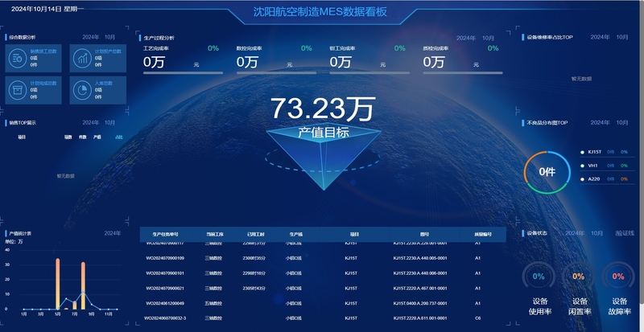Screen dimensions: 644x332
Task: Click drawing number KJ15T.2220.A.611.001-0001
Action: (420, 318)
